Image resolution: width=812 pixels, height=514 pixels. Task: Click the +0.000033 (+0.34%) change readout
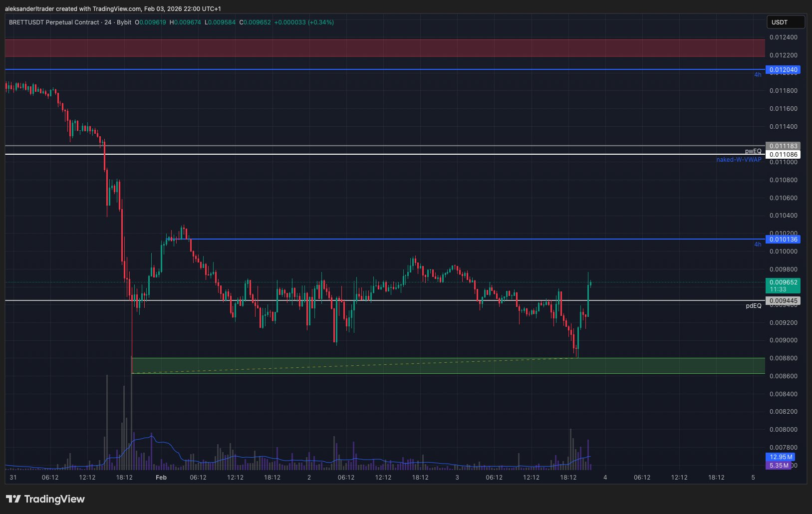pos(304,22)
